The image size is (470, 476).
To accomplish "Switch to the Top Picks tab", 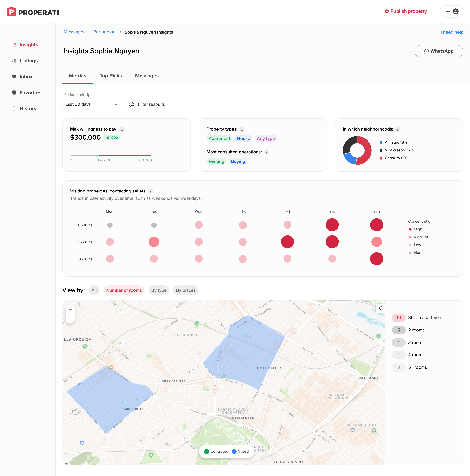I will 111,76.
